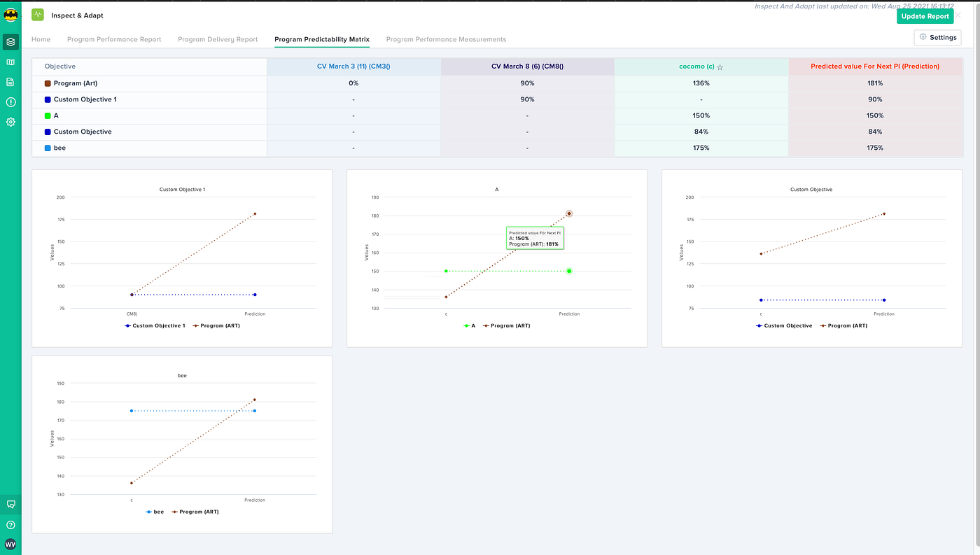
Task: Open the dashboard book icon in the sidebar
Action: coord(10,62)
